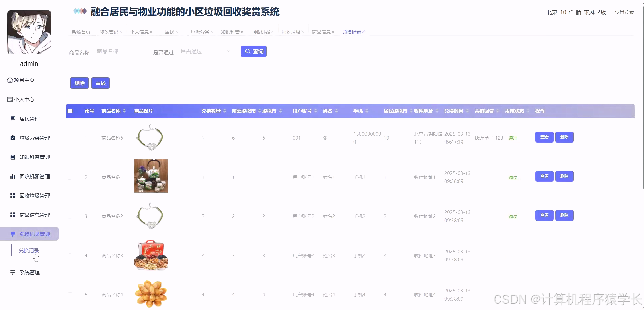
Task: Select 商品信息管理 in the sidebar
Action: (32, 214)
